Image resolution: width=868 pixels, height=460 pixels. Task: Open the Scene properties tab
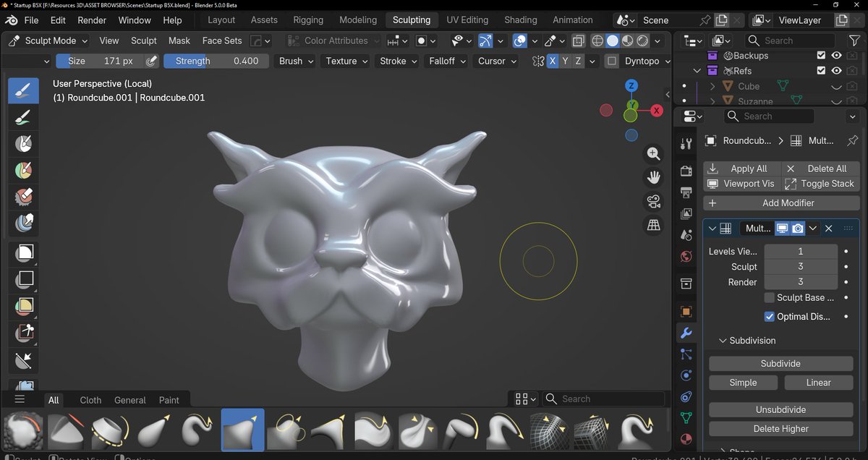[x=686, y=235]
